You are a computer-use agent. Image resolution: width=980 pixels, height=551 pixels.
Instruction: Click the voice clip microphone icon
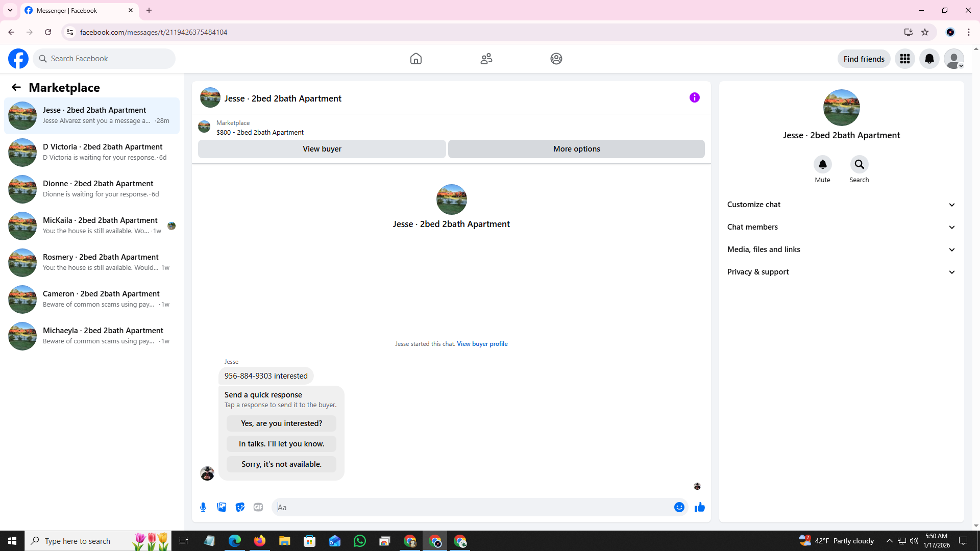click(203, 507)
